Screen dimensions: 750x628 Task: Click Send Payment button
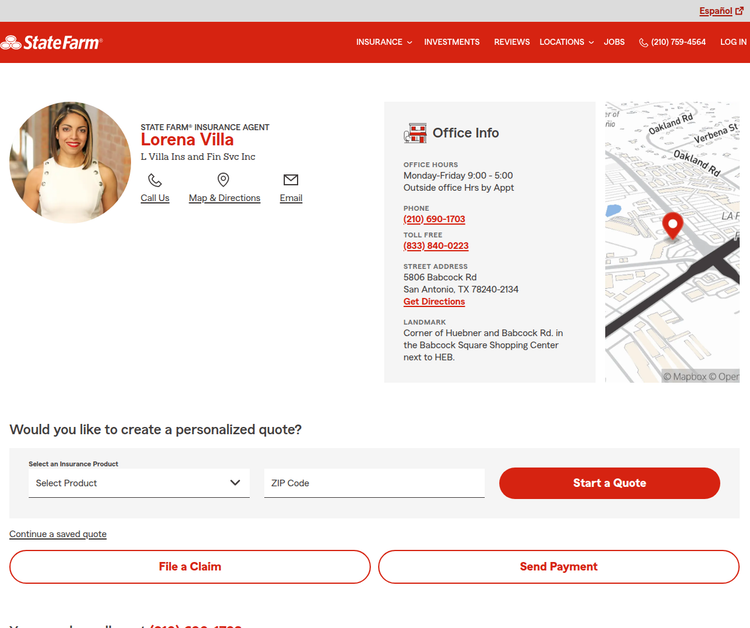click(559, 567)
